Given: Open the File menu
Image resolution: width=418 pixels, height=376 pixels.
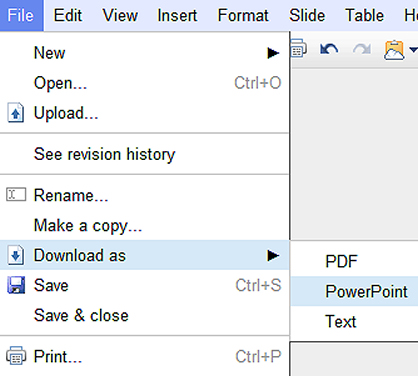Looking at the screenshot, I should click(21, 15).
